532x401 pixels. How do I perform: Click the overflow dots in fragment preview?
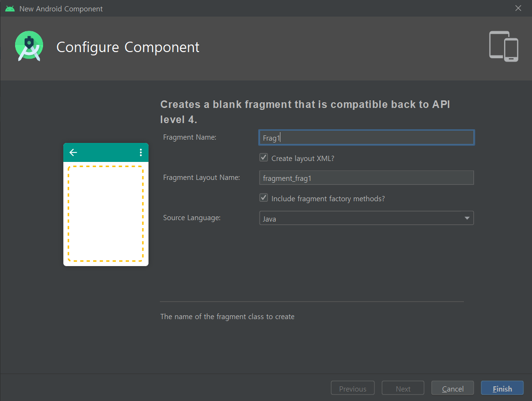(x=141, y=152)
